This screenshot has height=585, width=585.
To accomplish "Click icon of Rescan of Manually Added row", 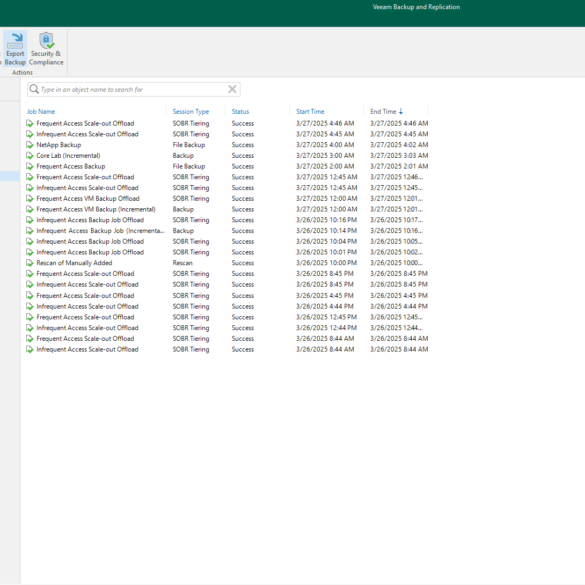I will pyautogui.click(x=30, y=263).
